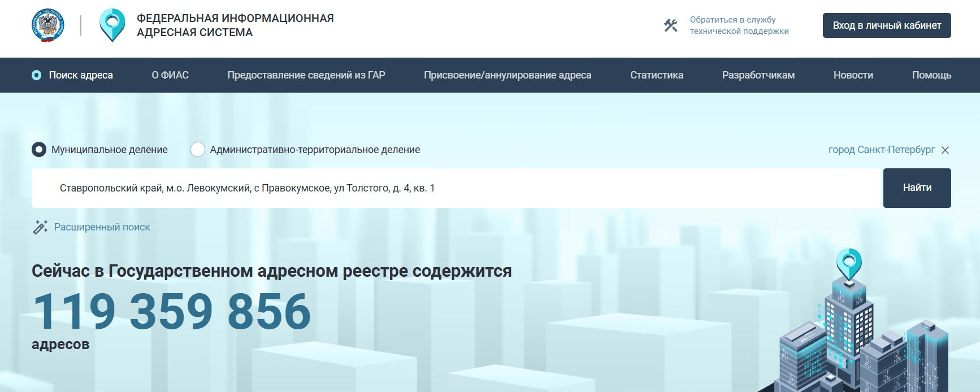Remove the город Санкт-Петербург filter with X
The height and width of the screenshot is (392, 980).
945,150
